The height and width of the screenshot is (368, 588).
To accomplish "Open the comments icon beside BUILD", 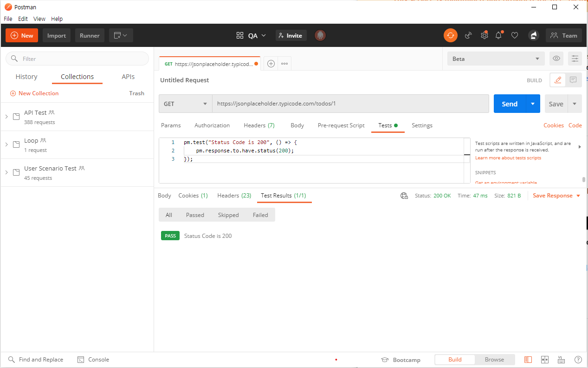I will 574,80.
